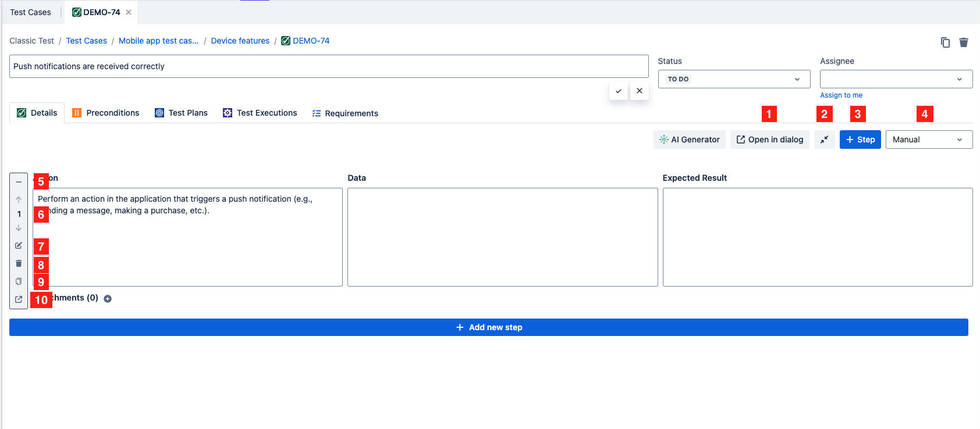Edit step 1 with pencil icon

(x=19, y=246)
